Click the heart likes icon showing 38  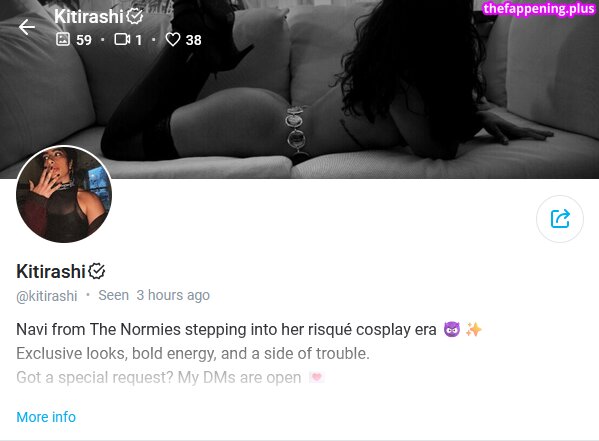click(173, 39)
